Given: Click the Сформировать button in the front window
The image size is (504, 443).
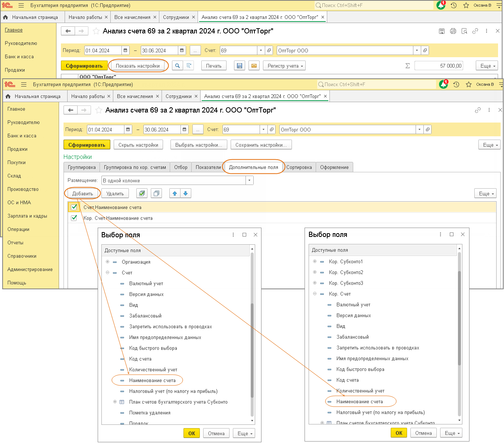Looking at the screenshot, I should 87,145.
